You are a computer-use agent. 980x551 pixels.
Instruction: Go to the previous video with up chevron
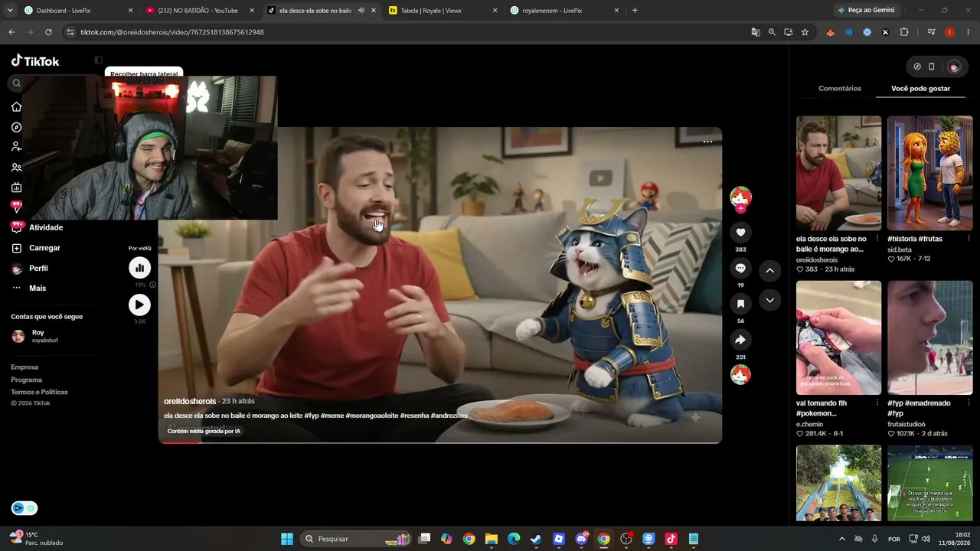point(769,270)
